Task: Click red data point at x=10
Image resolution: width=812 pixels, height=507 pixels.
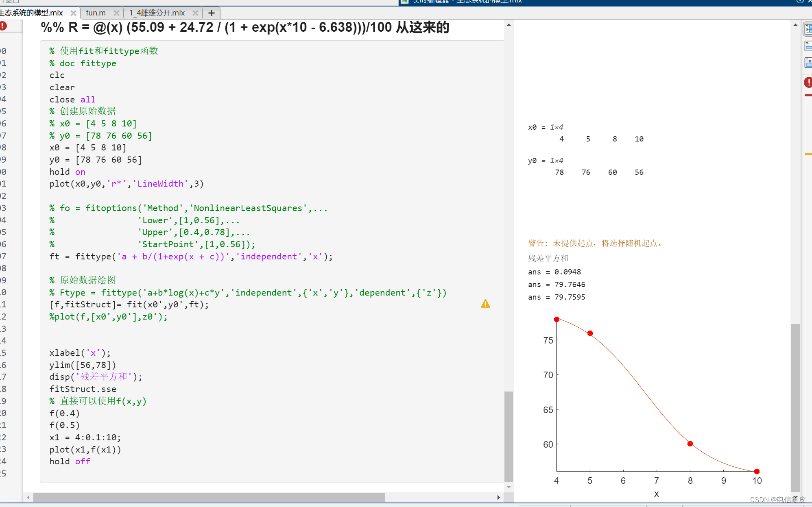Action: (x=757, y=471)
